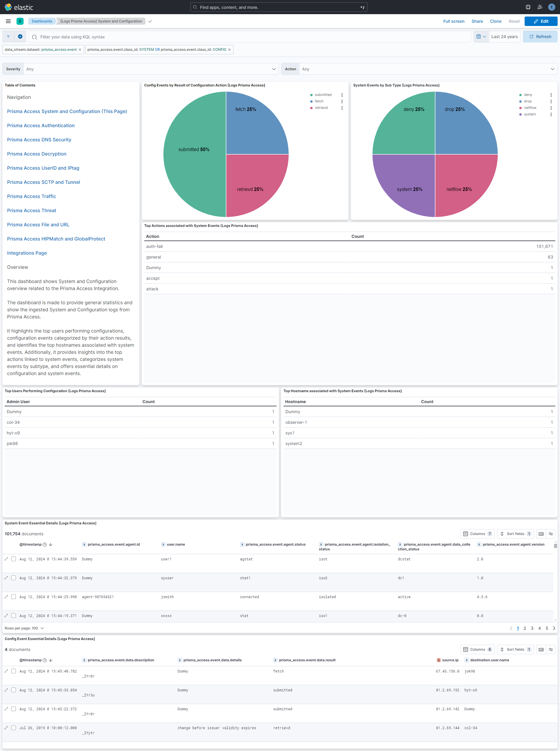Add a new filter with the plus icon

click(x=20, y=37)
